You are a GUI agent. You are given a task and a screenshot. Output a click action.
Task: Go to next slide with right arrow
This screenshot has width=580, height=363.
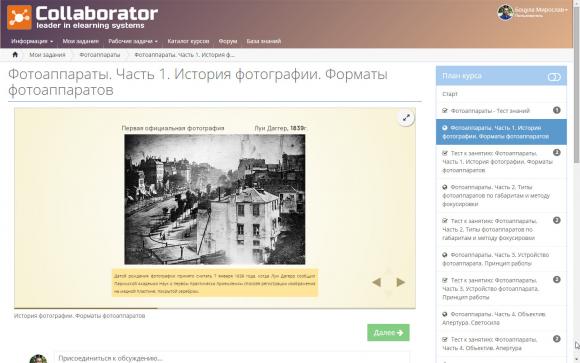(401, 282)
